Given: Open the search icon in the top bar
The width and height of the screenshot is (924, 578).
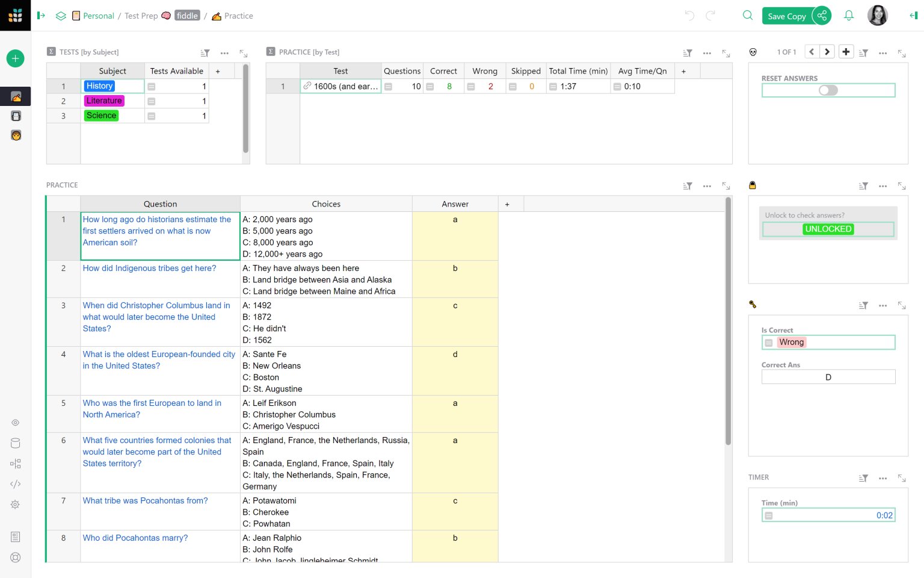Looking at the screenshot, I should click(x=747, y=16).
